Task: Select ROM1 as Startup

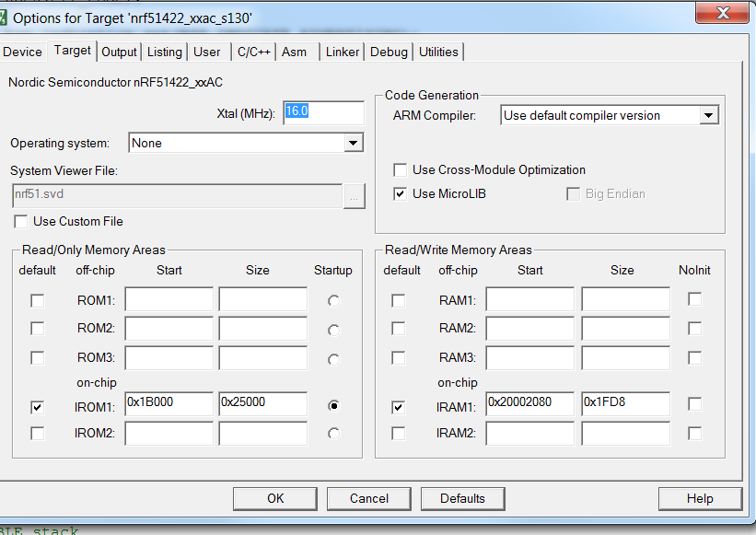Action: (333, 301)
